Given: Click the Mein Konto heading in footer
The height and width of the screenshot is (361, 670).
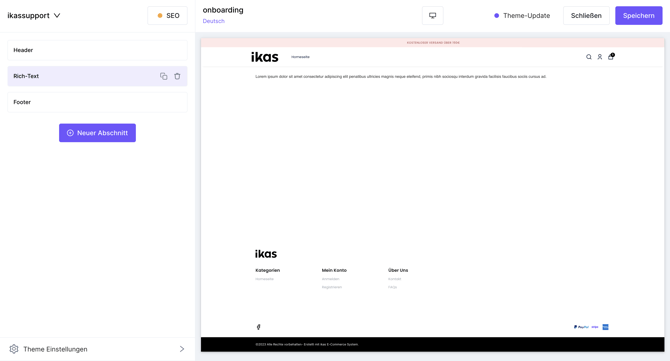Looking at the screenshot, I should point(334,270).
